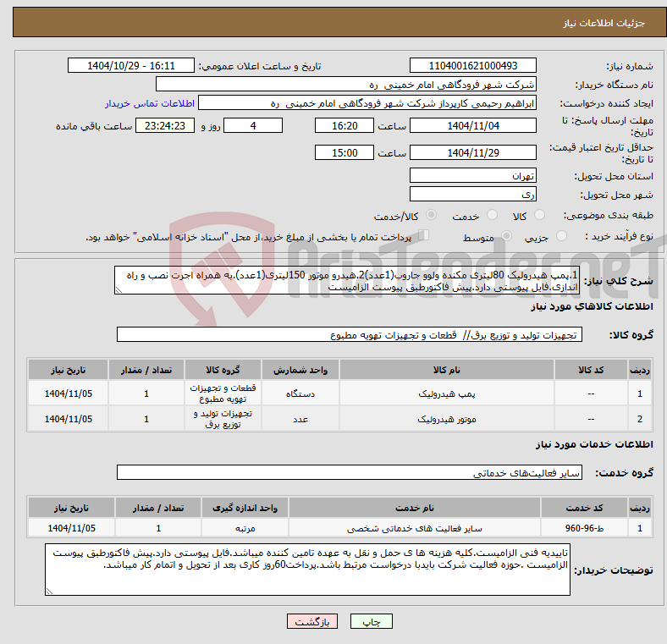667x644 pixels.
Task: Click the service group field سایر فعالیت‌های خدماتی
Action: (x=350, y=472)
